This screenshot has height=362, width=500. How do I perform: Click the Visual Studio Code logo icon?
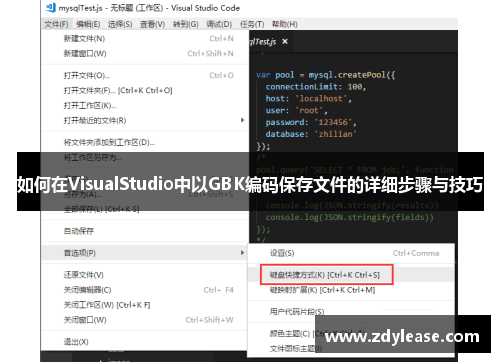tap(51, 7)
